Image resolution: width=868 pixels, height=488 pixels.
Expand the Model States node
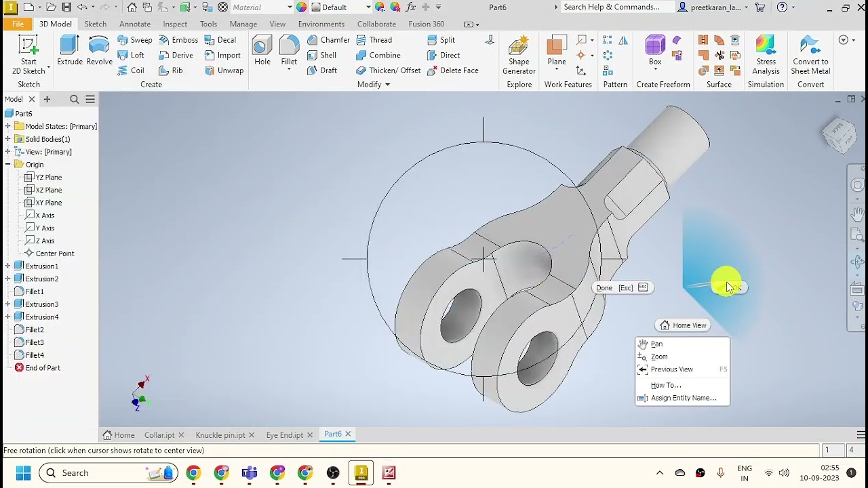point(7,127)
